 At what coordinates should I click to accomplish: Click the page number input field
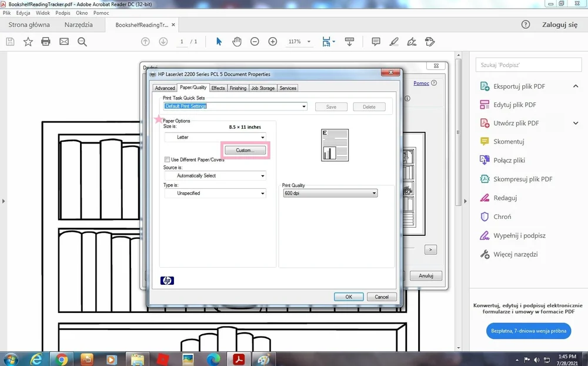tap(182, 42)
